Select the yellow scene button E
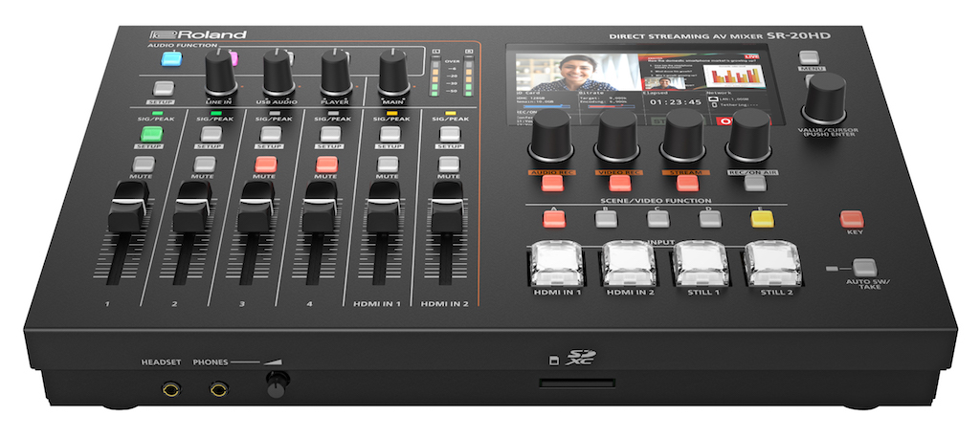The height and width of the screenshot is (438, 980). click(762, 218)
